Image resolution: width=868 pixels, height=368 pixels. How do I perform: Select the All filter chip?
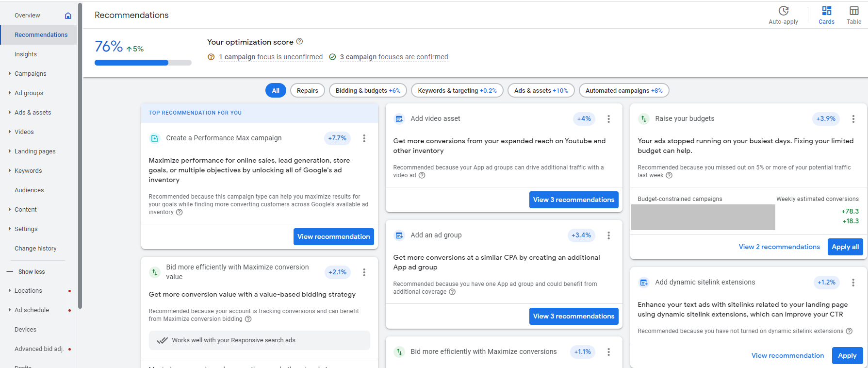pyautogui.click(x=276, y=91)
